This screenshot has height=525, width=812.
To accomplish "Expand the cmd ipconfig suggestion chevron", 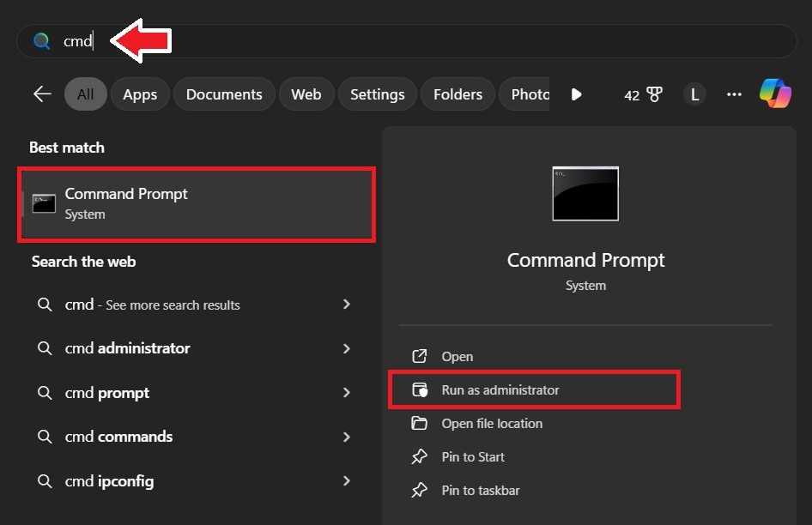I will [x=347, y=481].
